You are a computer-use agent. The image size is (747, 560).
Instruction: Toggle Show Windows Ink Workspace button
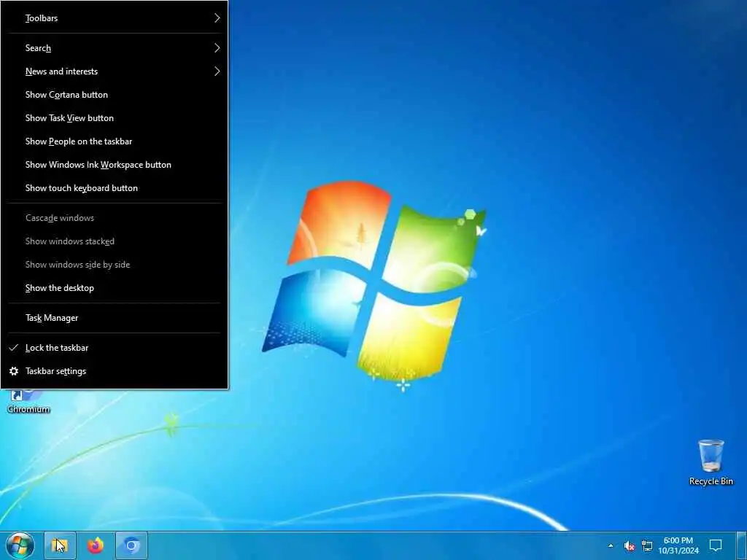tap(115, 165)
